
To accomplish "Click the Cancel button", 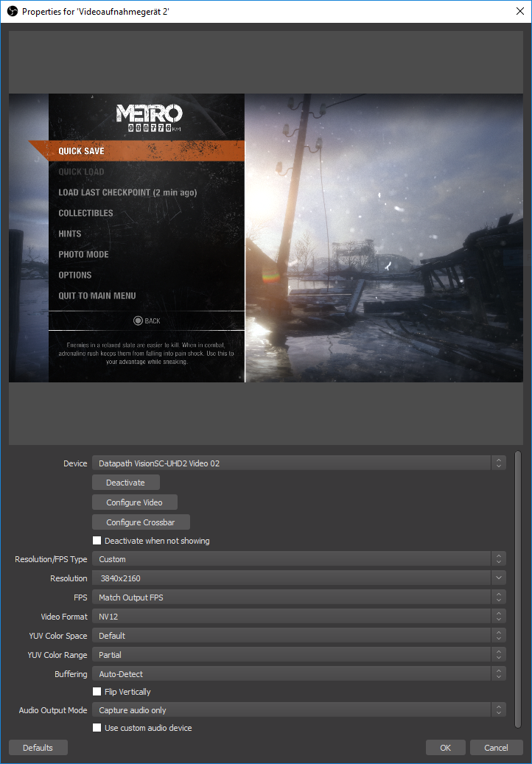I will pos(496,748).
